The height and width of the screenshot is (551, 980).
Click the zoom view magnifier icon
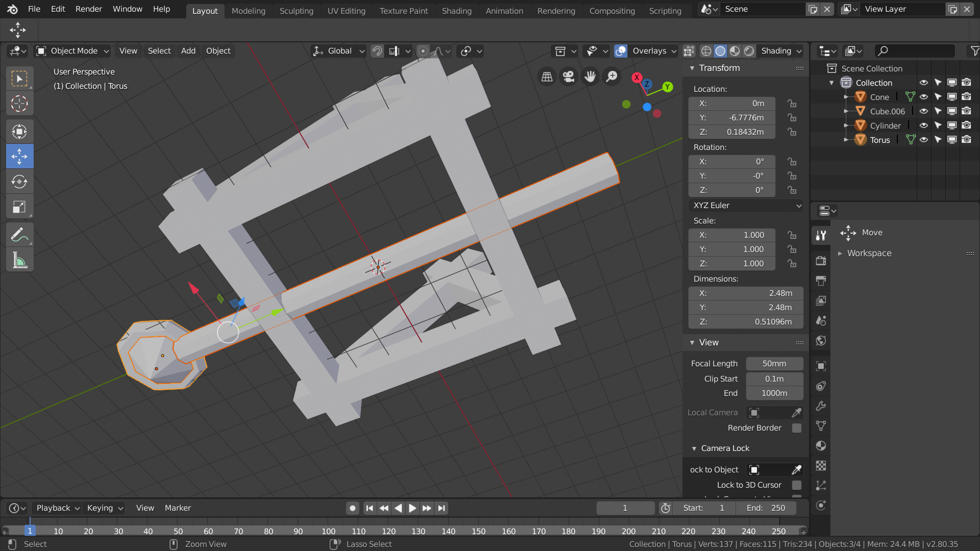[611, 77]
